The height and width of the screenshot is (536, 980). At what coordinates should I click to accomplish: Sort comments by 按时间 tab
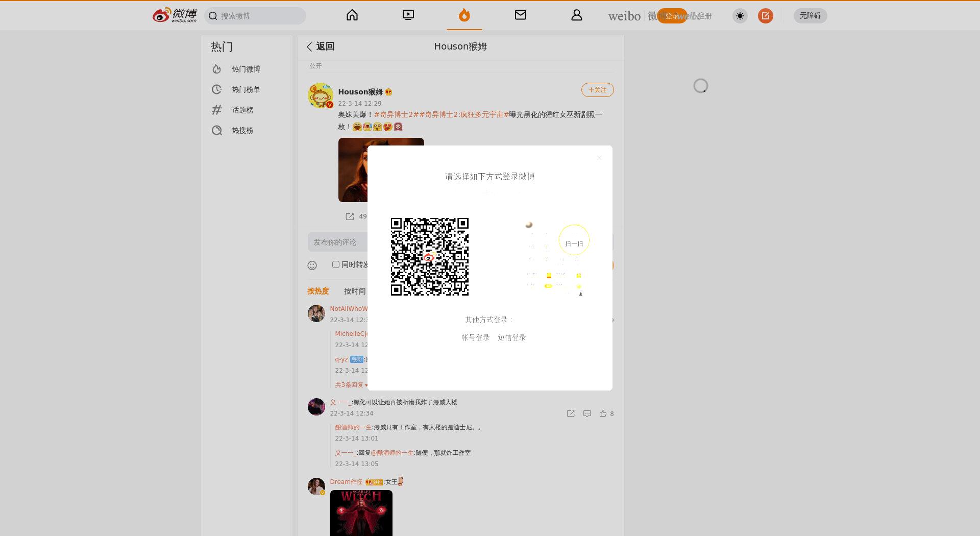click(355, 291)
